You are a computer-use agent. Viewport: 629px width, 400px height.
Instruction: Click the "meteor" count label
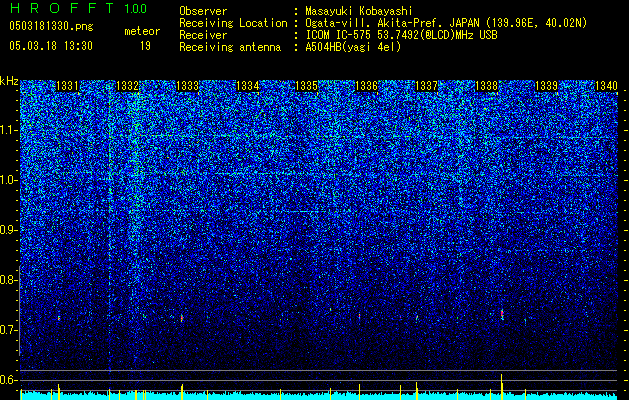click(142, 31)
